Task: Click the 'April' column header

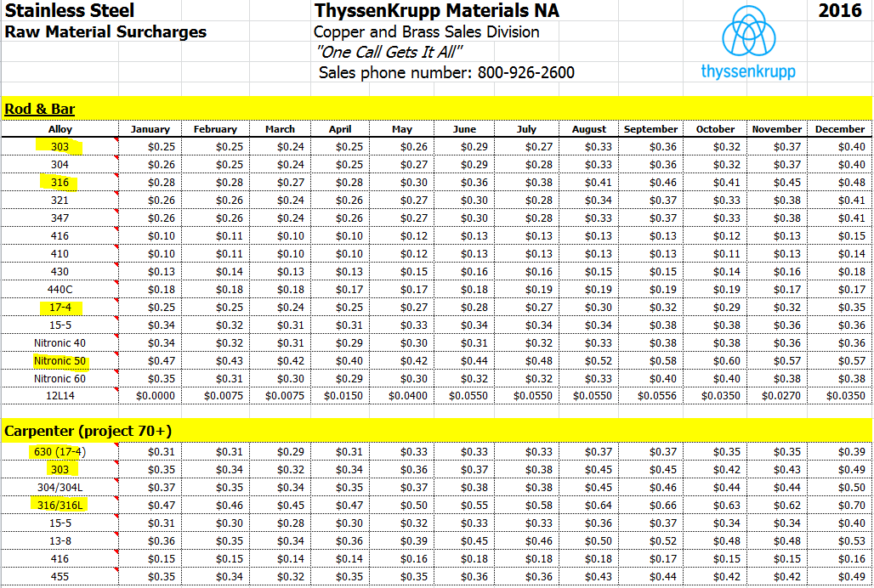Action: click(x=340, y=128)
